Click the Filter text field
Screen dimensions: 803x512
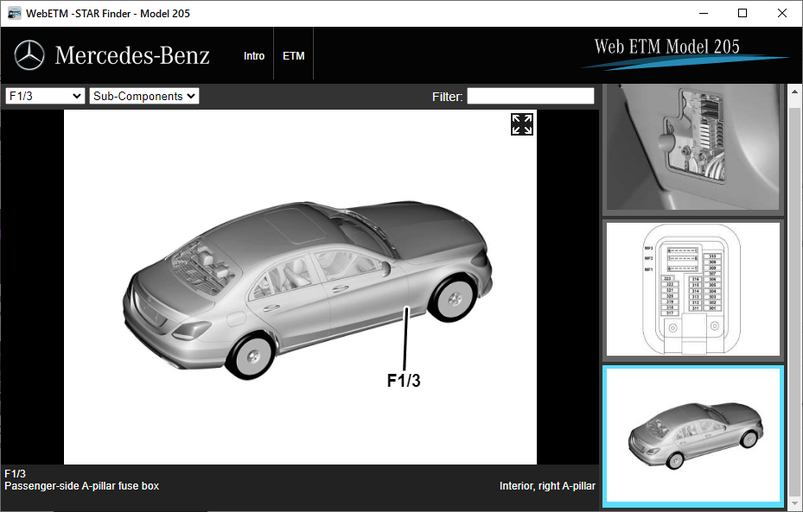(530, 96)
